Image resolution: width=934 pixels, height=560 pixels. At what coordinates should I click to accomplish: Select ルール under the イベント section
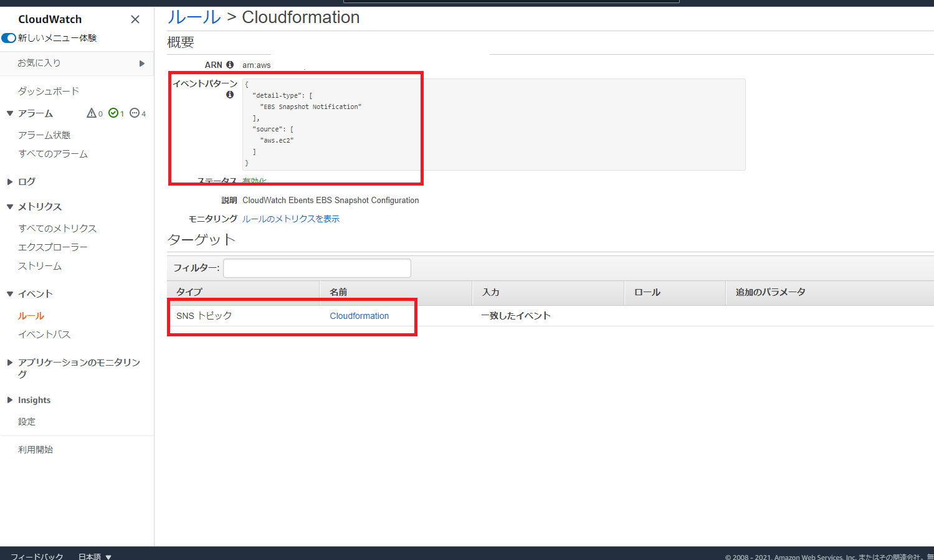[31, 316]
